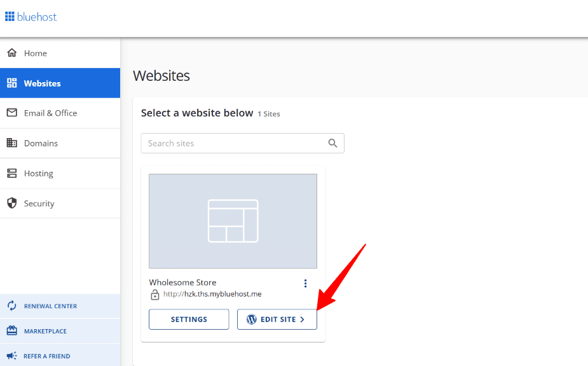
Task: Click the chevron arrow on Edit Site
Action: tap(302, 320)
